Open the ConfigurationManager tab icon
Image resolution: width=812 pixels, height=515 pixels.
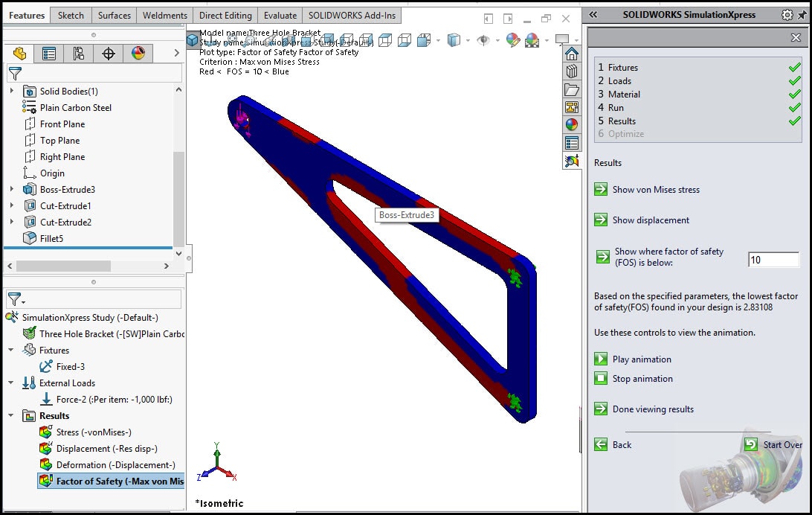(x=79, y=54)
